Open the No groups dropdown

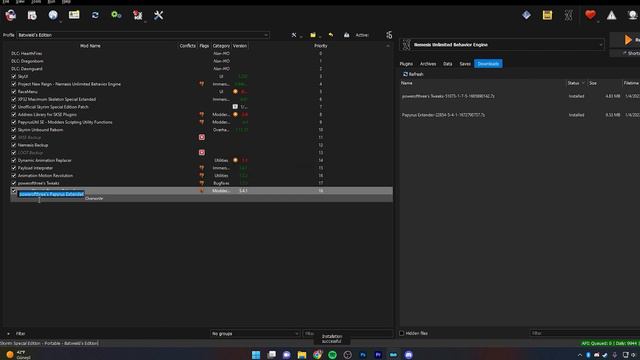pos(255,333)
